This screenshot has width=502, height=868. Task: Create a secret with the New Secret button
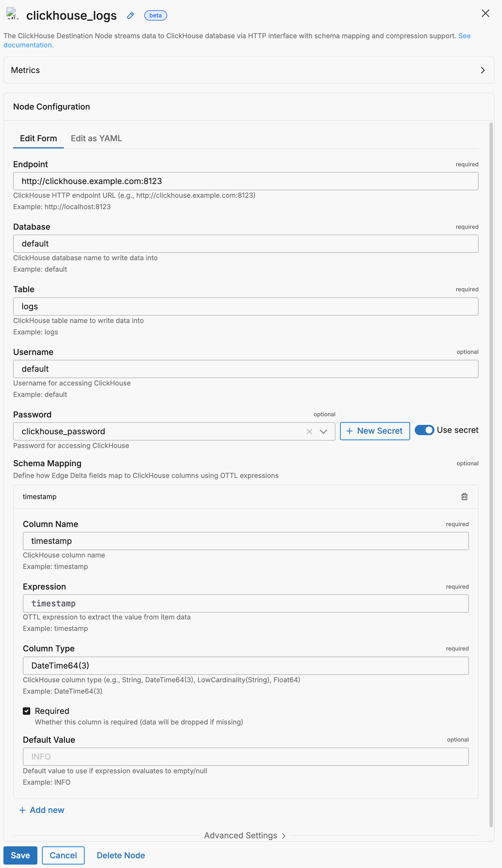[x=375, y=431]
